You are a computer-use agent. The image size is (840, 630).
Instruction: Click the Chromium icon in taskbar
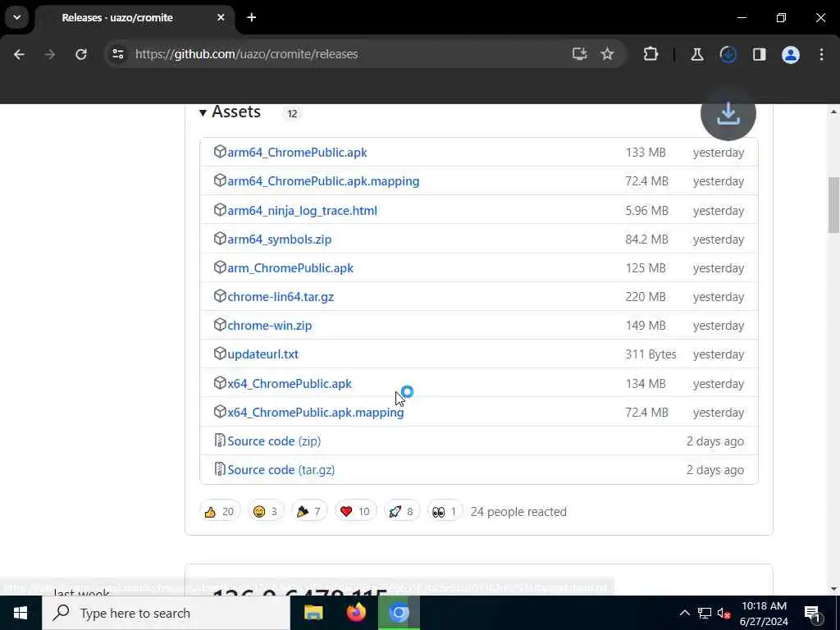click(x=399, y=612)
